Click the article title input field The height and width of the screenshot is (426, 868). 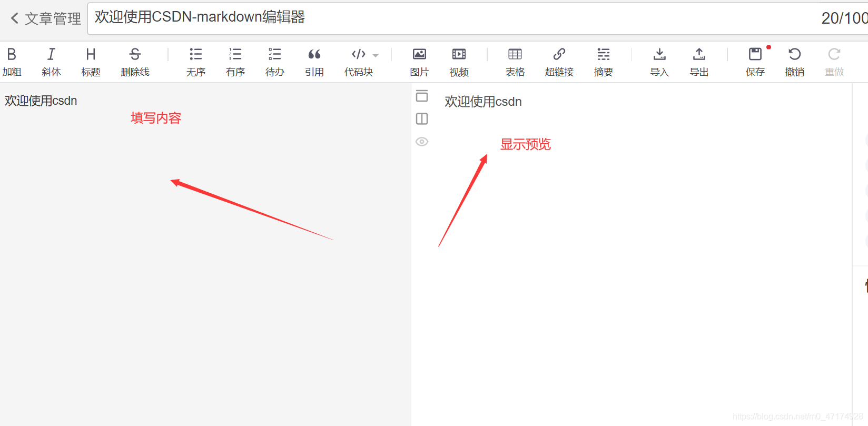477,18
